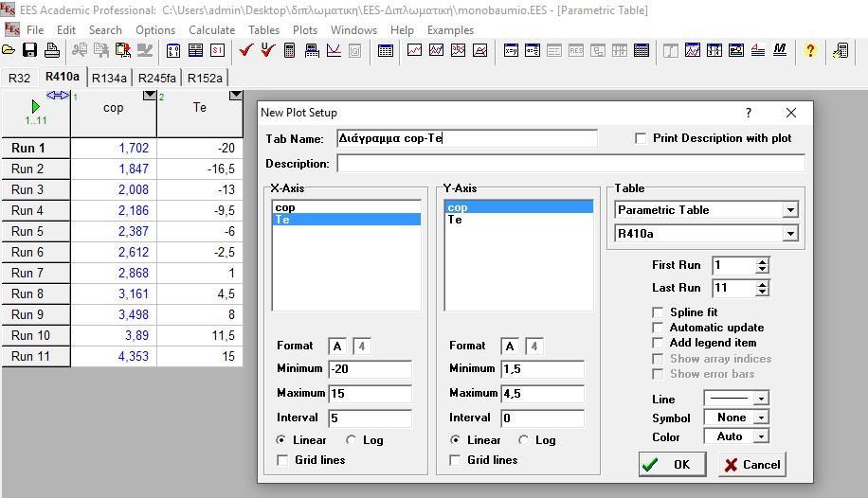This screenshot has height=498, width=868.
Task: Click the Cancel button
Action: coord(751,464)
